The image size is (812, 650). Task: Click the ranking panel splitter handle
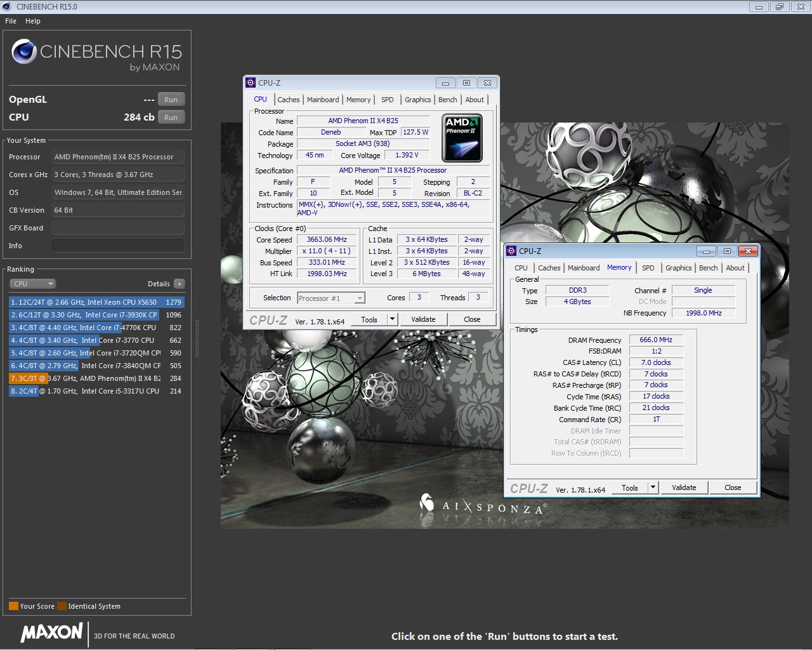[197, 340]
